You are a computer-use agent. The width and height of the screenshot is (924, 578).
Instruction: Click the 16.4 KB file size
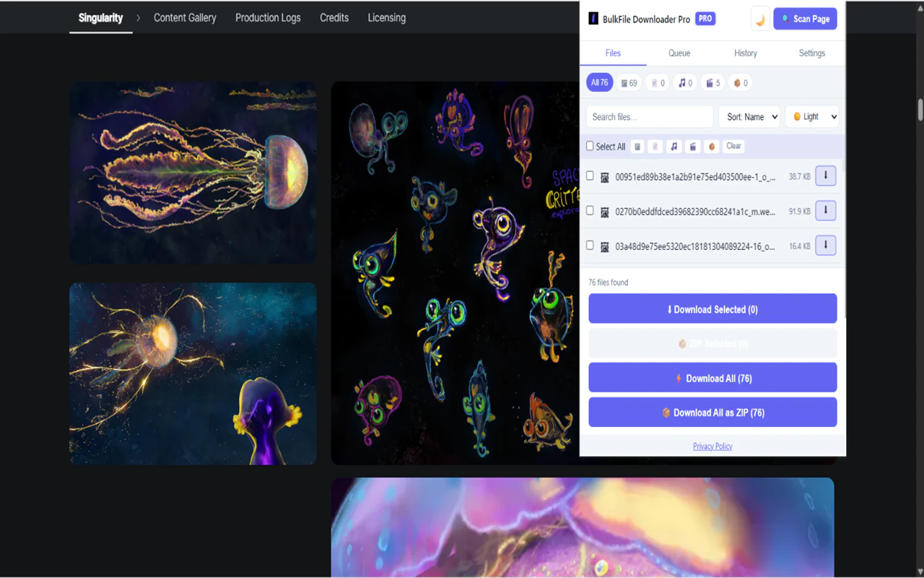(x=800, y=246)
